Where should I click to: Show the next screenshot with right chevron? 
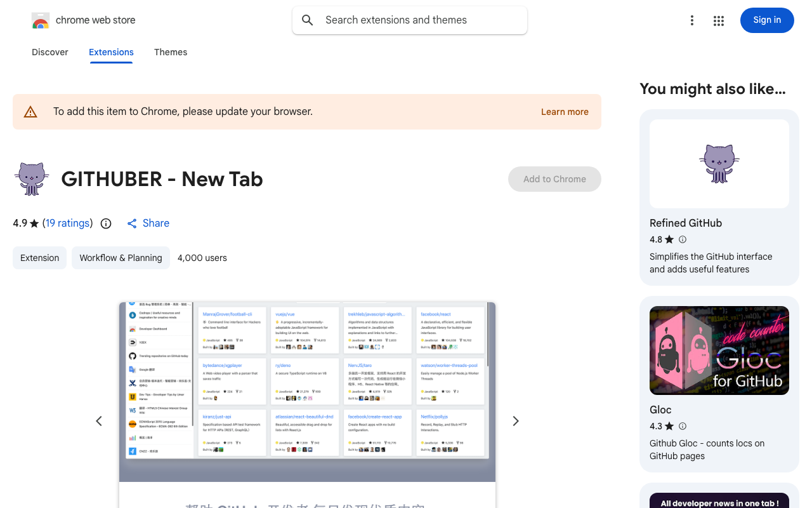[x=516, y=421]
